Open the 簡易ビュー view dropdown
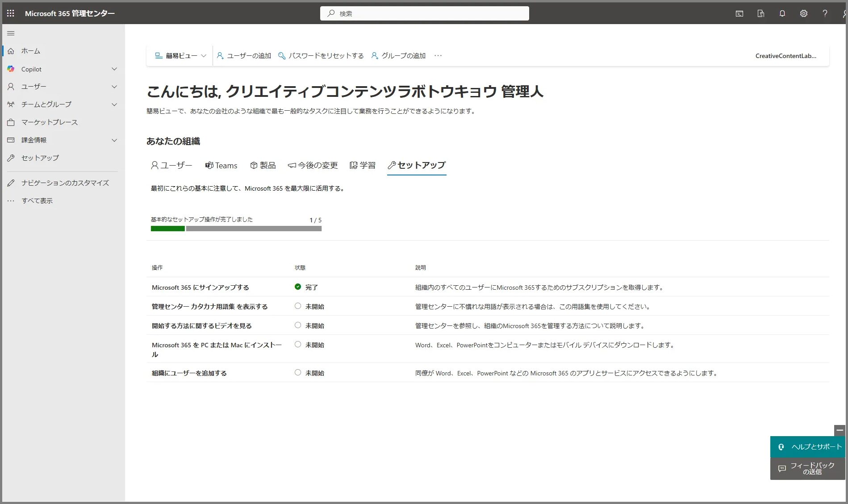 tap(180, 56)
